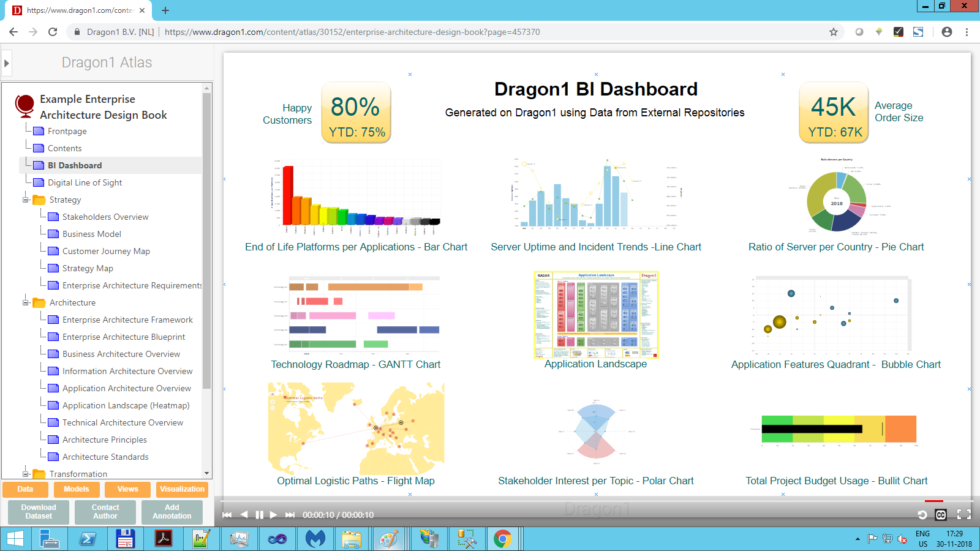Open Architecture Principles page
Image resolution: width=980 pixels, height=551 pixels.
(x=105, y=440)
